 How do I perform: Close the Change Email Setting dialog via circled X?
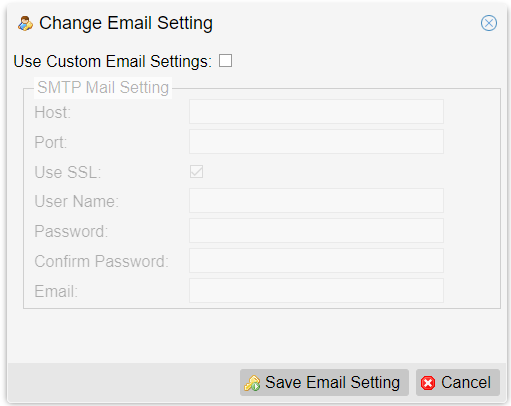click(x=489, y=23)
